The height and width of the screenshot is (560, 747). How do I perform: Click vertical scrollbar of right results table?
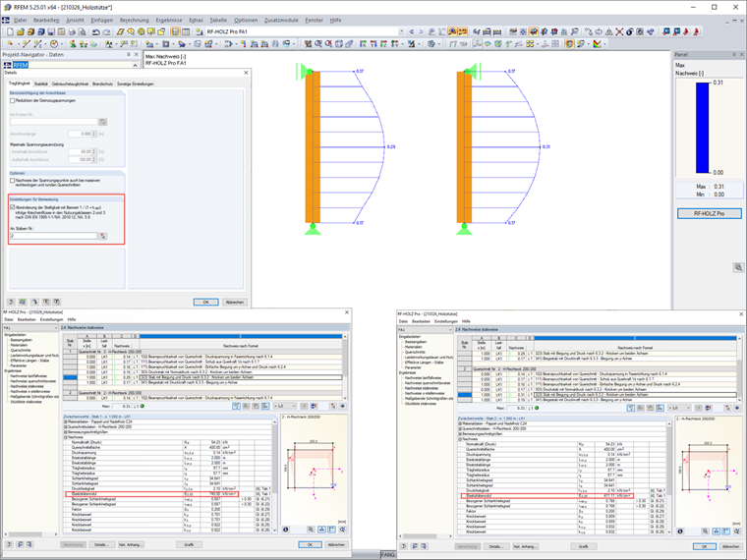(739, 369)
